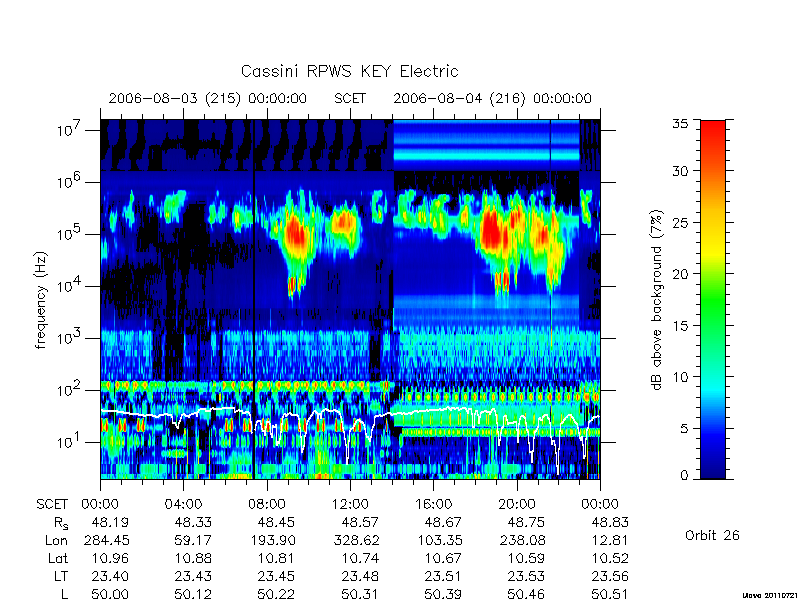
Task: Click the 'Orbit 26' text
Action: click(712, 535)
